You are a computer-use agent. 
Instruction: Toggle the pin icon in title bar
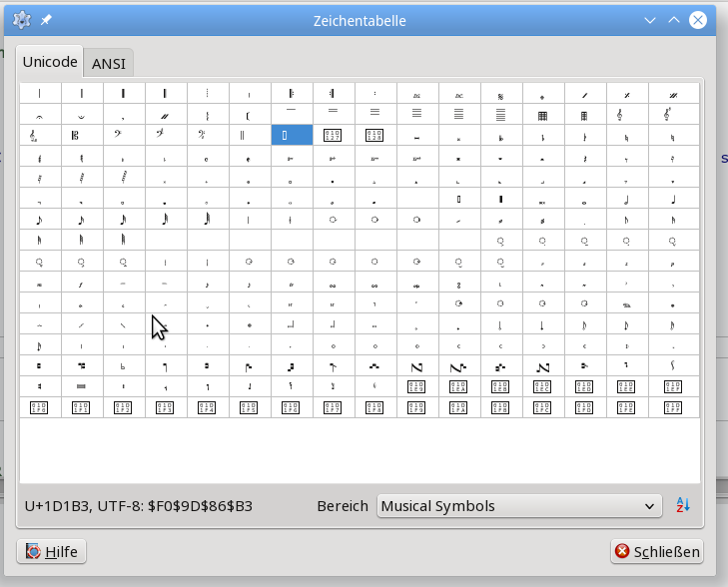46,20
